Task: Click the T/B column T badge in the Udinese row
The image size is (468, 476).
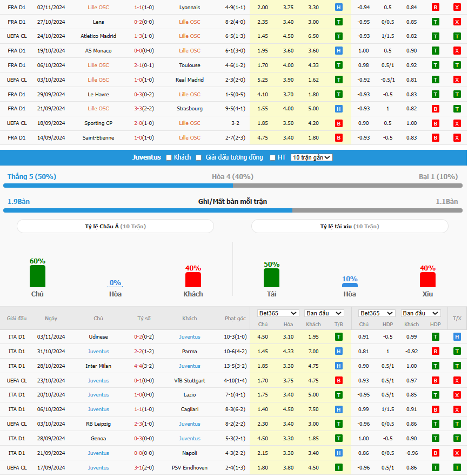Action: pos(338,336)
